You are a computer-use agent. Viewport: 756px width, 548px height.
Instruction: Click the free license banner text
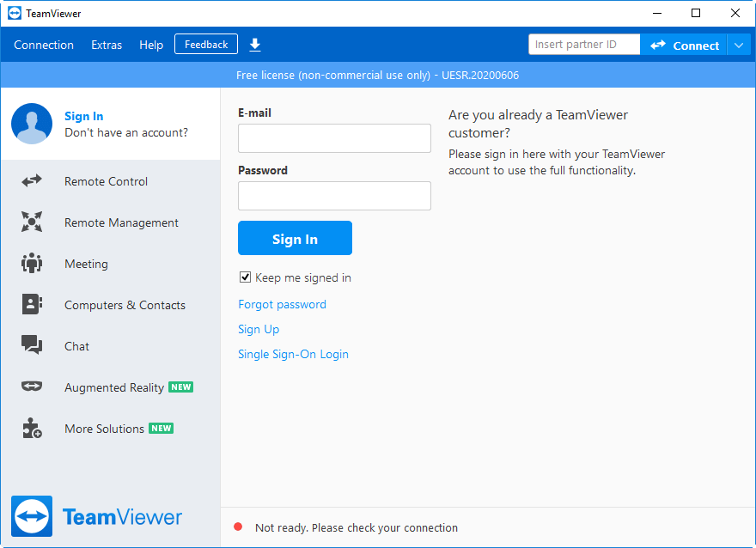click(377, 76)
